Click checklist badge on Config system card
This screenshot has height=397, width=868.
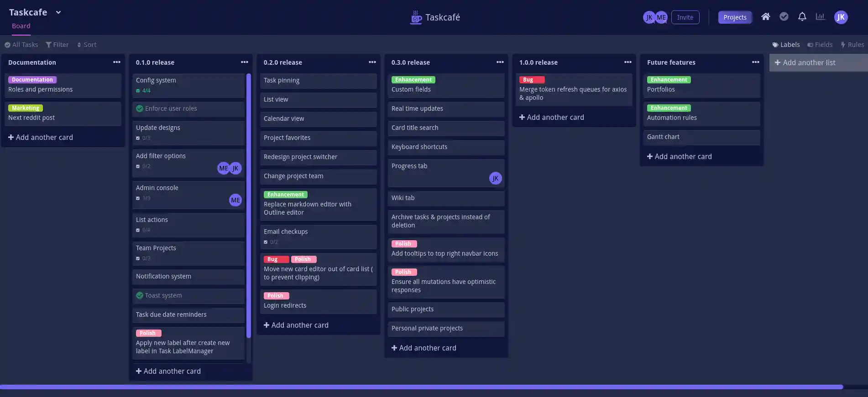click(143, 91)
